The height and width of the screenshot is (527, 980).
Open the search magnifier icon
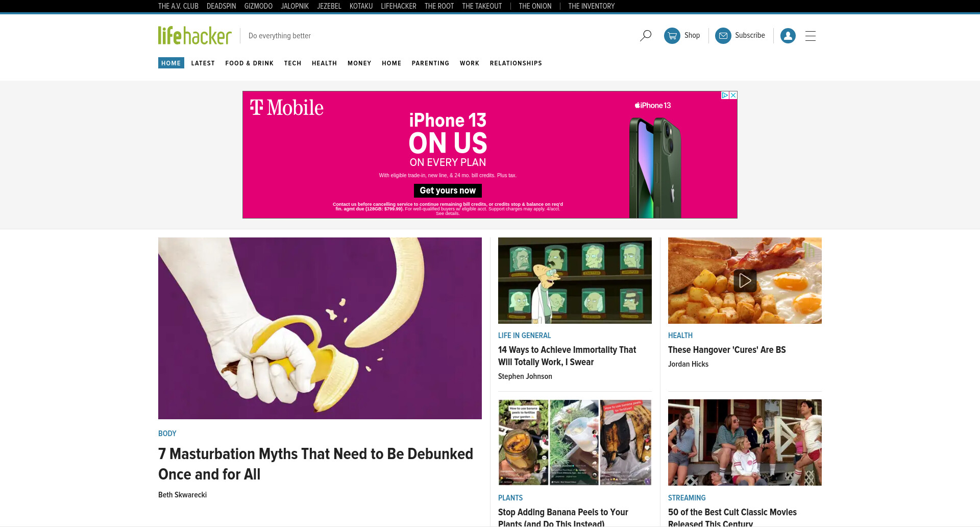point(646,36)
